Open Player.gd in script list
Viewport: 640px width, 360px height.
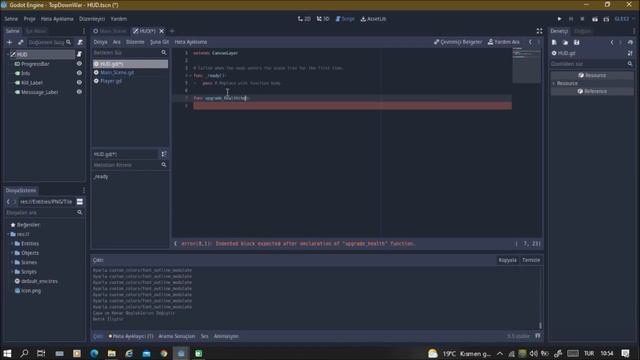[x=111, y=81]
